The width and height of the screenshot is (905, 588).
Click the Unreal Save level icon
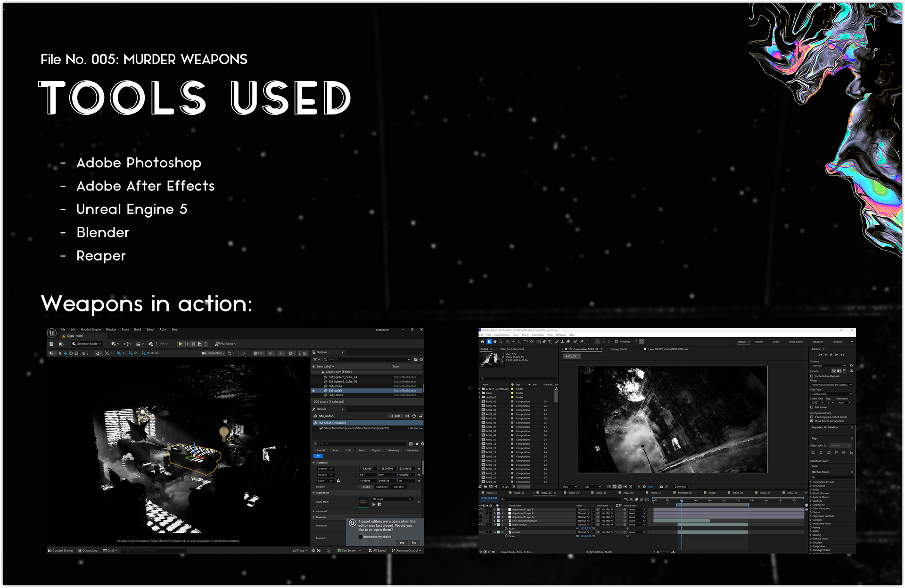(x=51, y=344)
